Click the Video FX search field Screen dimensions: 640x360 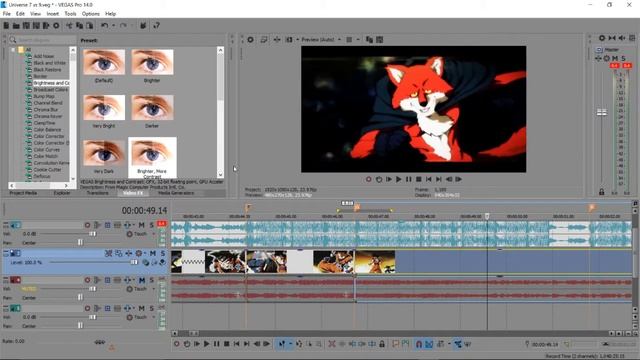pos(42,40)
